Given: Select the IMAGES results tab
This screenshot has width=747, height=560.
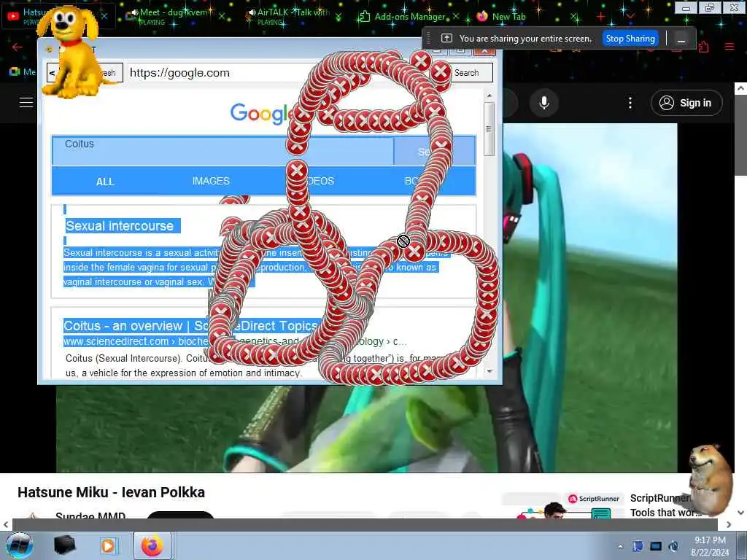Looking at the screenshot, I should (x=211, y=181).
